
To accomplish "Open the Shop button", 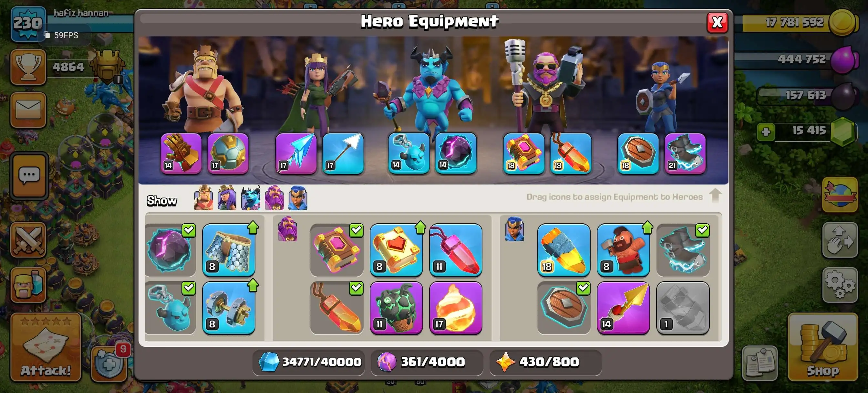I will click(x=822, y=347).
